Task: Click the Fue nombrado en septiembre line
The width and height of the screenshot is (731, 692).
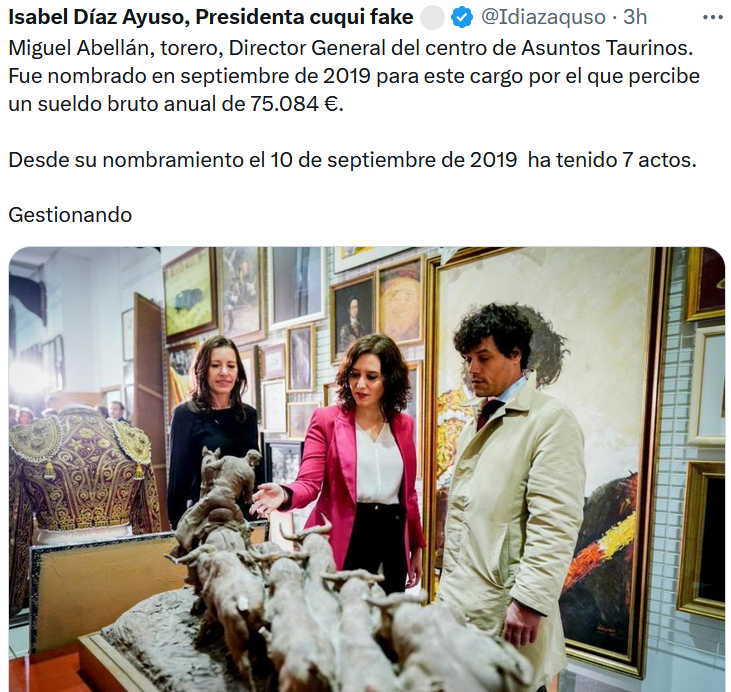Action: [354, 76]
